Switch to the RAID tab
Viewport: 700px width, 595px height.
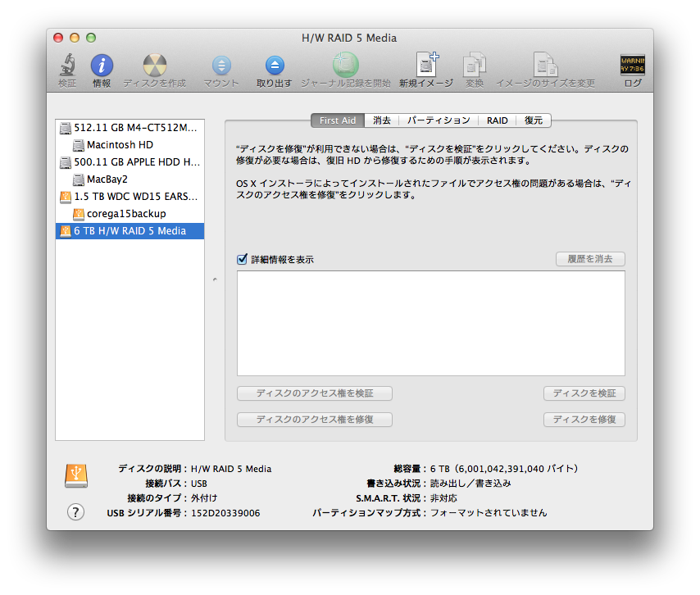(497, 120)
